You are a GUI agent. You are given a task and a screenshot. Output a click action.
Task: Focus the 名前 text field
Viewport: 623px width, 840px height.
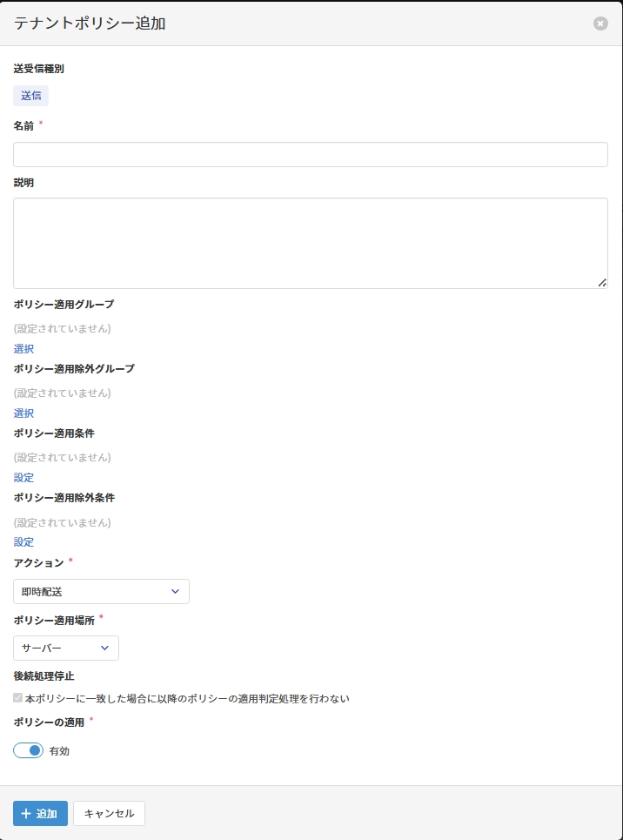tap(310, 155)
